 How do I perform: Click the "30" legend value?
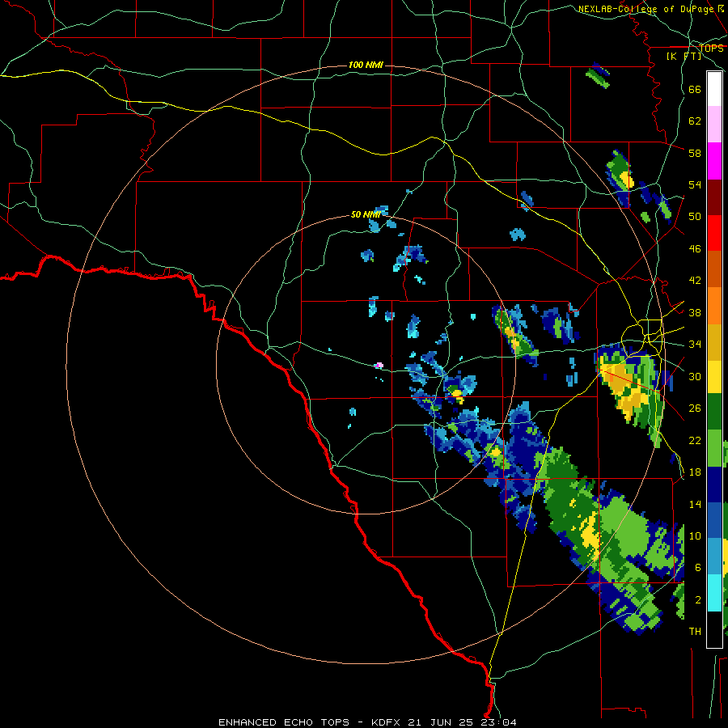pos(695,376)
